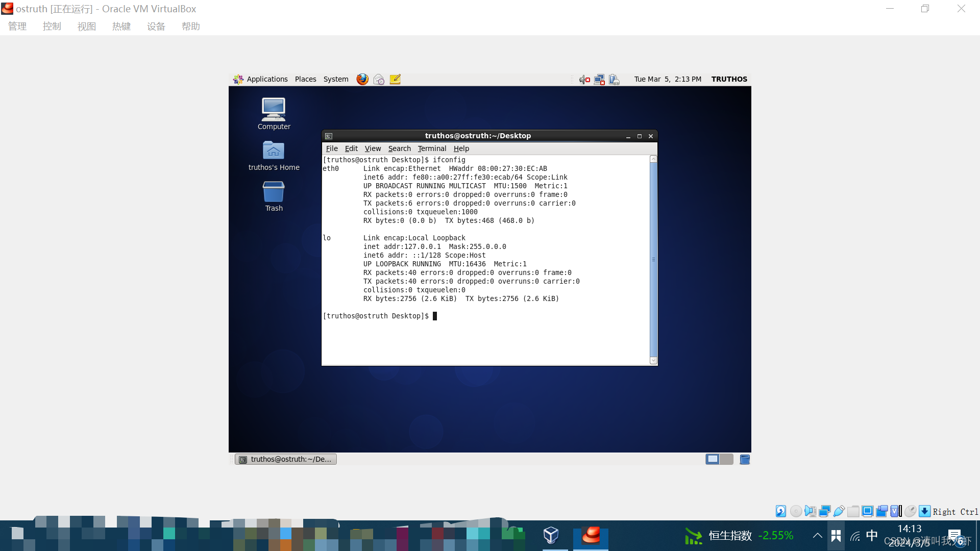Click the muted volume icon in panel
980x551 pixels.
tap(584, 80)
